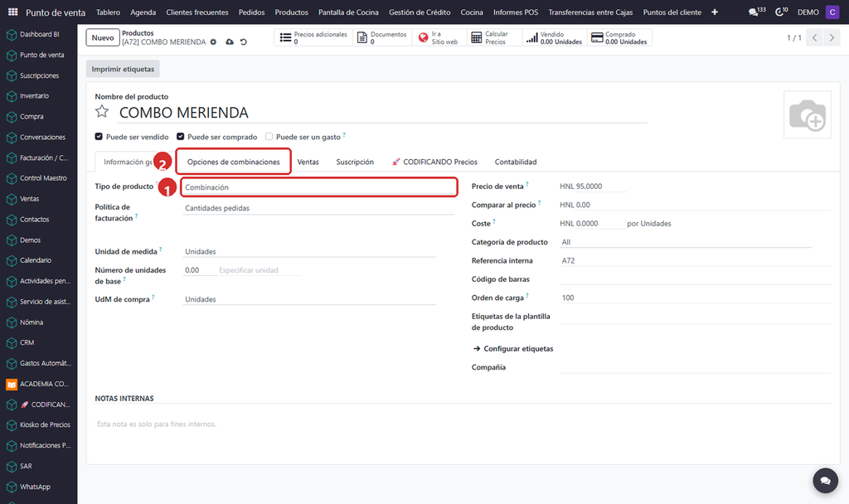
Task: Switch to the Opciones de combinaciones tab
Action: pos(233,162)
